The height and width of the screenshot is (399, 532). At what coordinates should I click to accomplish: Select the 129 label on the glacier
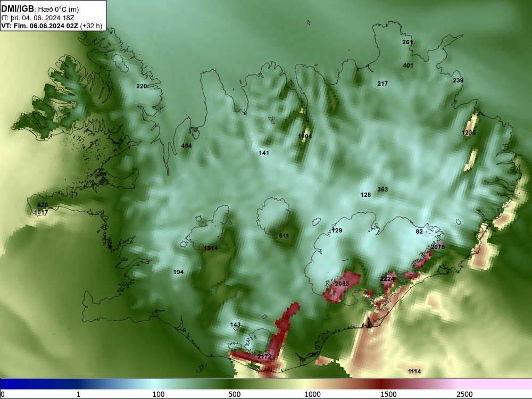337,230
